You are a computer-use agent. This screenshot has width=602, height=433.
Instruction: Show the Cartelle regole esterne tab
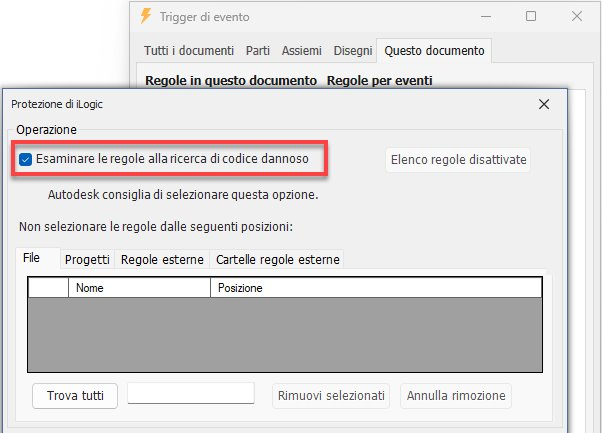(277, 259)
